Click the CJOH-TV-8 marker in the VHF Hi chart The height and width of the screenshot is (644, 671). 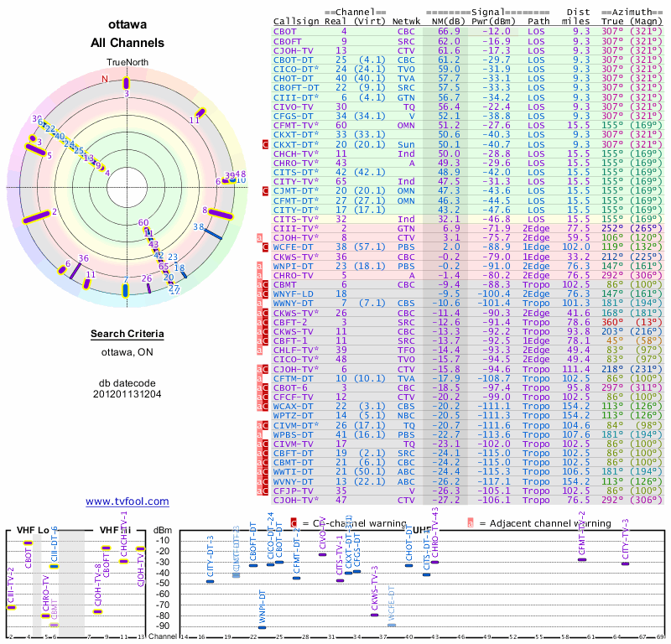tap(98, 612)
